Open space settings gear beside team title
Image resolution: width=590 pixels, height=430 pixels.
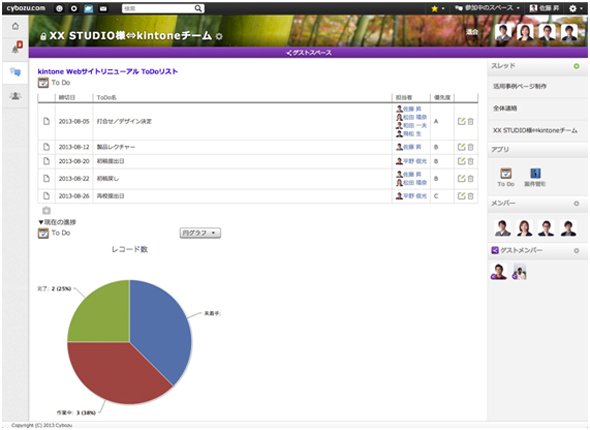pyautogui.click(x=219, y=36)
